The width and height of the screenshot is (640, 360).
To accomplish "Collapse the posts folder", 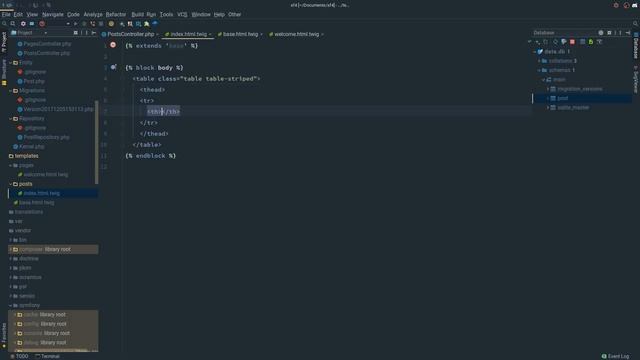I will pos(11,184).
